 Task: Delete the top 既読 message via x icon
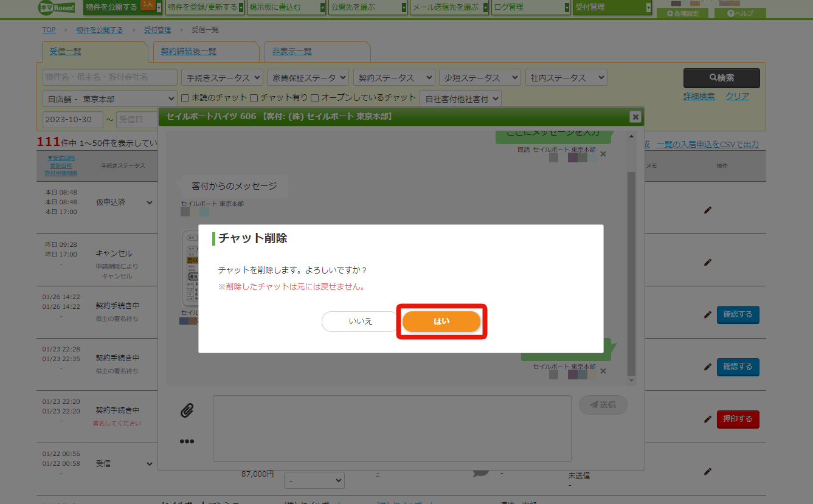(603, 154)
